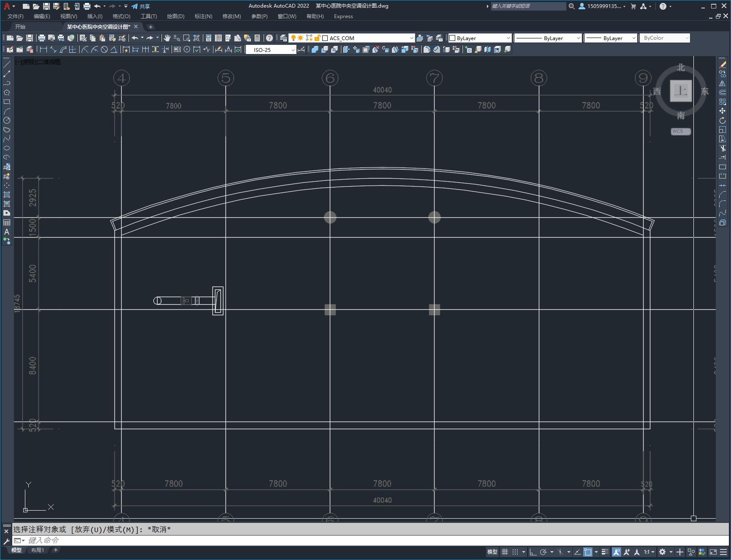Open the Layer Properties Manager icon

click(284, 38)
